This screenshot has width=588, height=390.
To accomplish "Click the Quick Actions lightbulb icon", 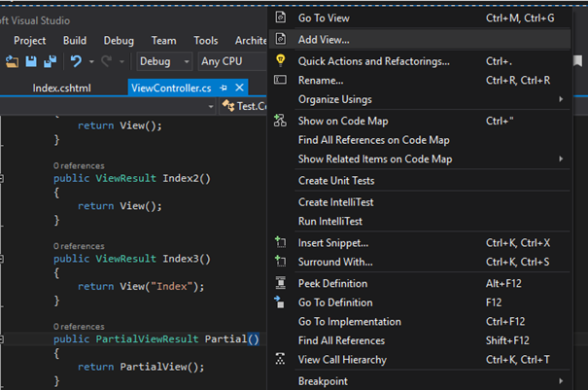I will pos(281,60).
